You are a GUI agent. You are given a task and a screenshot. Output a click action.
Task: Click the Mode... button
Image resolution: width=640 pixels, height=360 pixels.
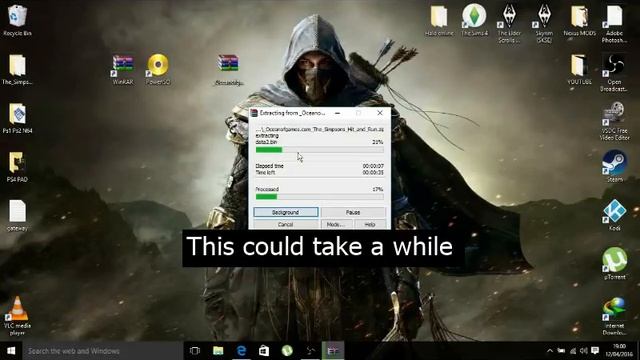(x=336, y=224)
